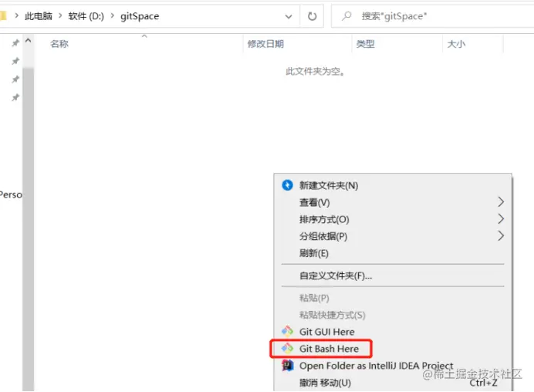This screenshot has width=534, height=392.
Task: Select 新建文件夹(N) menu entry
Action: tap(393, 185)
